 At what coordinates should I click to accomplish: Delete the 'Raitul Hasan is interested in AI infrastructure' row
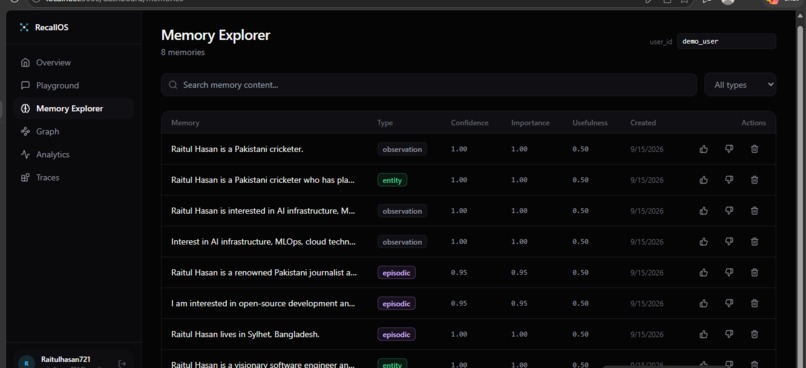click(x=754, y=211)
